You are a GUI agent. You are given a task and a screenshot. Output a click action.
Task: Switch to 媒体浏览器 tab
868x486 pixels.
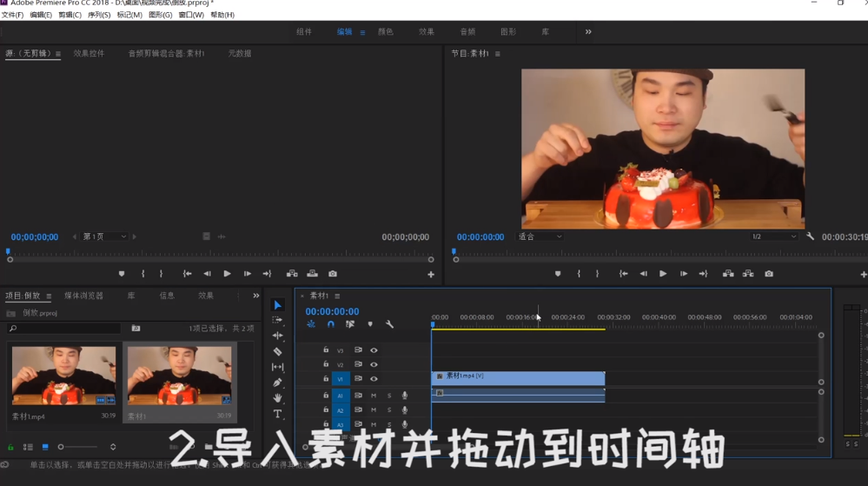84,296
